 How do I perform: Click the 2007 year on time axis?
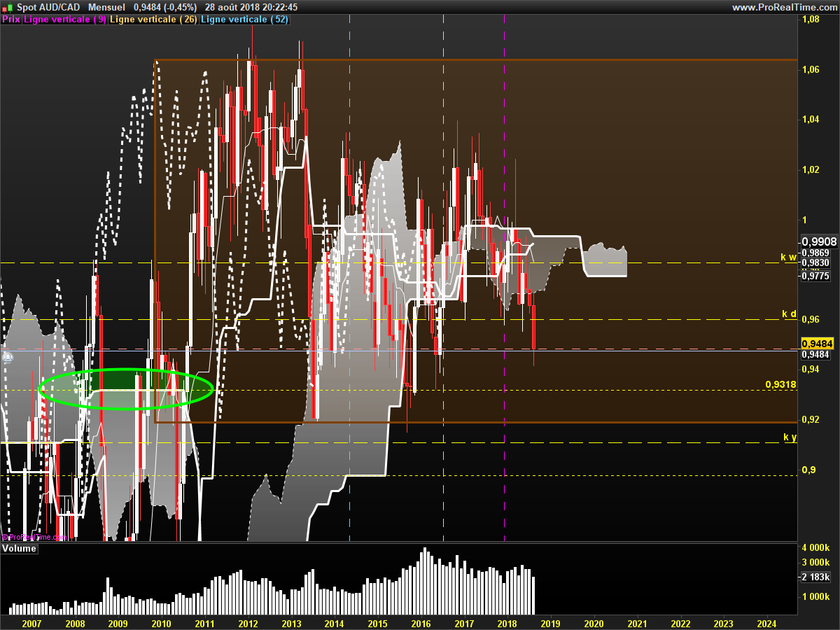click(x=31, y=622)
